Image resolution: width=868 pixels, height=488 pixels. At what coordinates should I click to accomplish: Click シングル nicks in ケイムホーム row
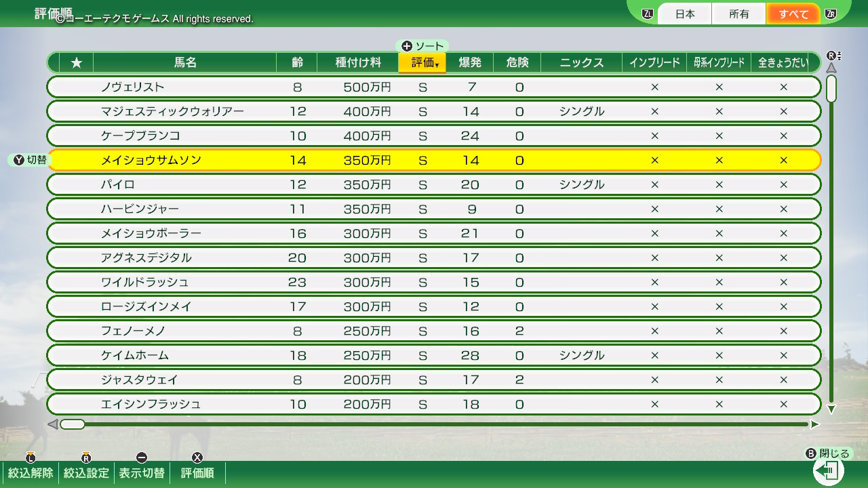[582, 355]
